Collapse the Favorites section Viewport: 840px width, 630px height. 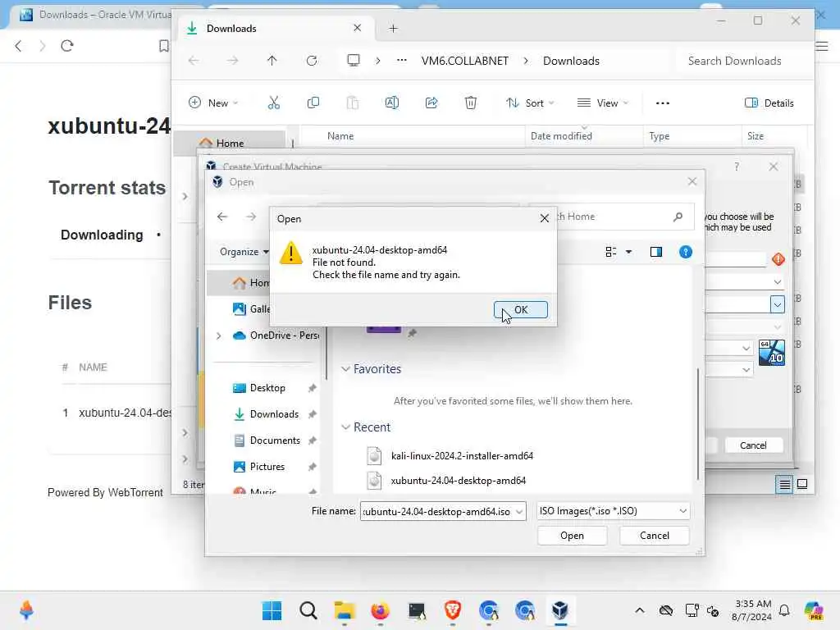(x=346, y=368)
